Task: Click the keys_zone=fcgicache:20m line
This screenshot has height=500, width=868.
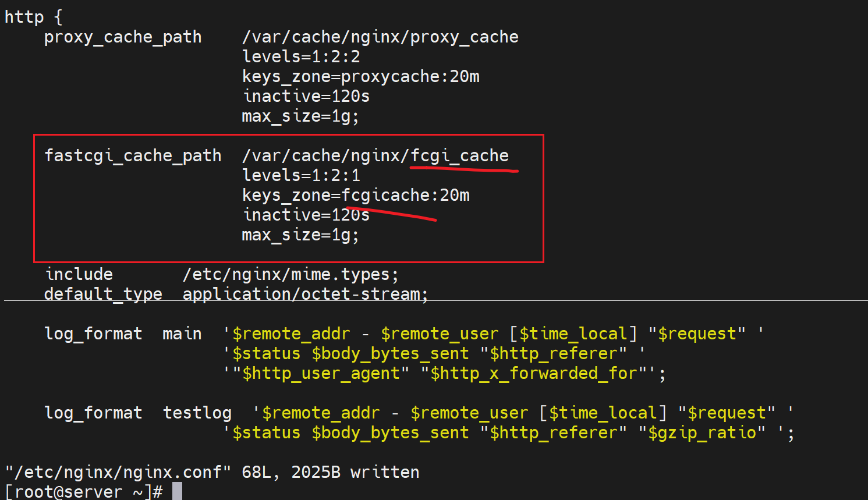Action: 356,195
